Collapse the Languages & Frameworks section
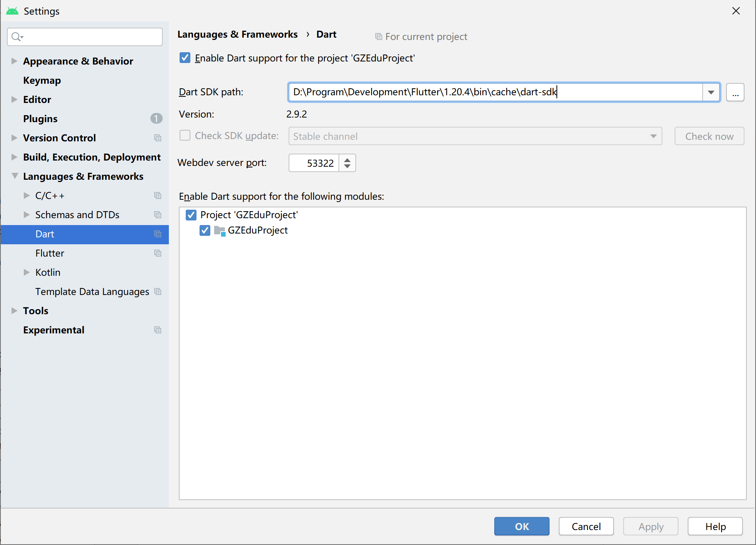Screen dimensions: 756x545 pyautogui.click(x=15, y=176)
